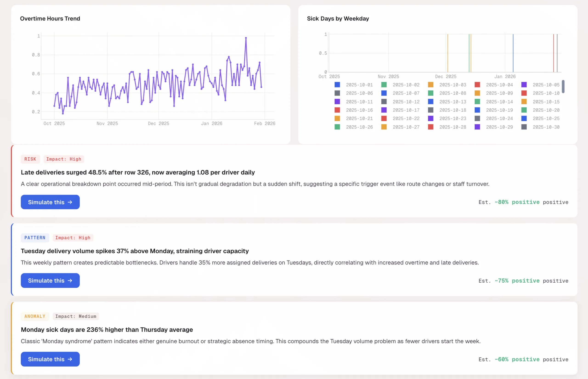Select the purple legend square for 2025-10-05
588x379 pixels.
click(524, 85)
